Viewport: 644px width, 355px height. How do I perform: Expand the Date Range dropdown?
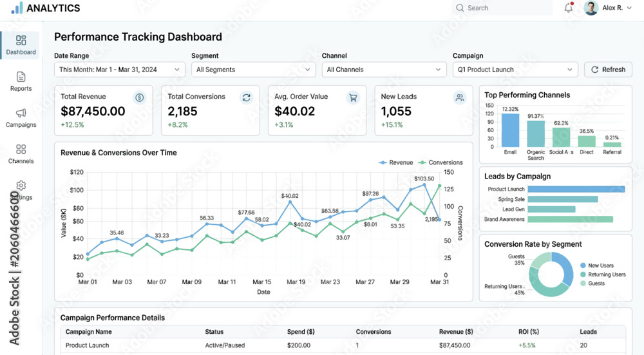[120, 70]
